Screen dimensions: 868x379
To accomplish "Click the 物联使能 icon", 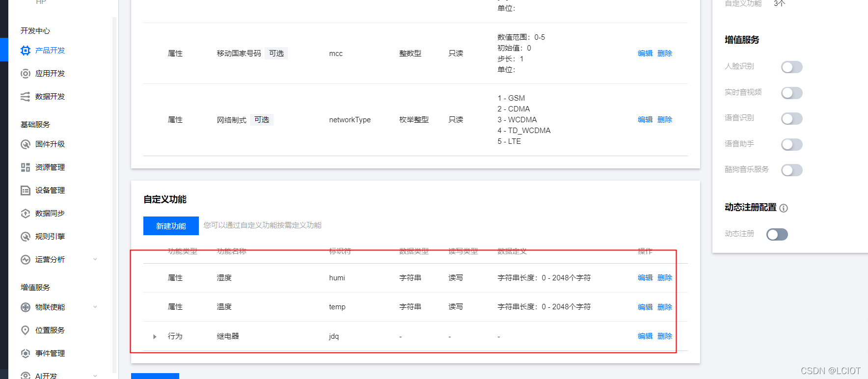I will 26,307.
